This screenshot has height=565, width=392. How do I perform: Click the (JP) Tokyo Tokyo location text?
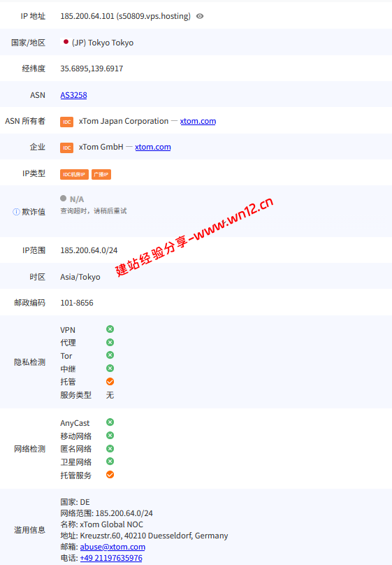pos(103,43)
